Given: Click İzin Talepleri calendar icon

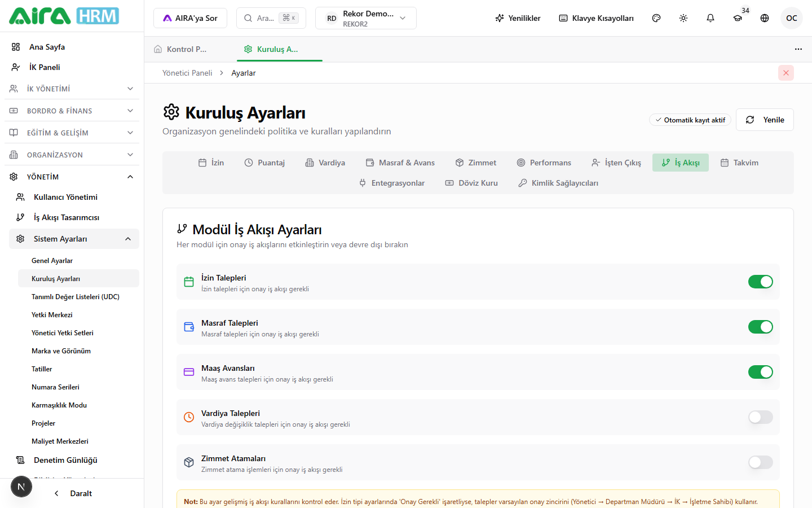Looking at the screenshot, I should click(189, 282).
